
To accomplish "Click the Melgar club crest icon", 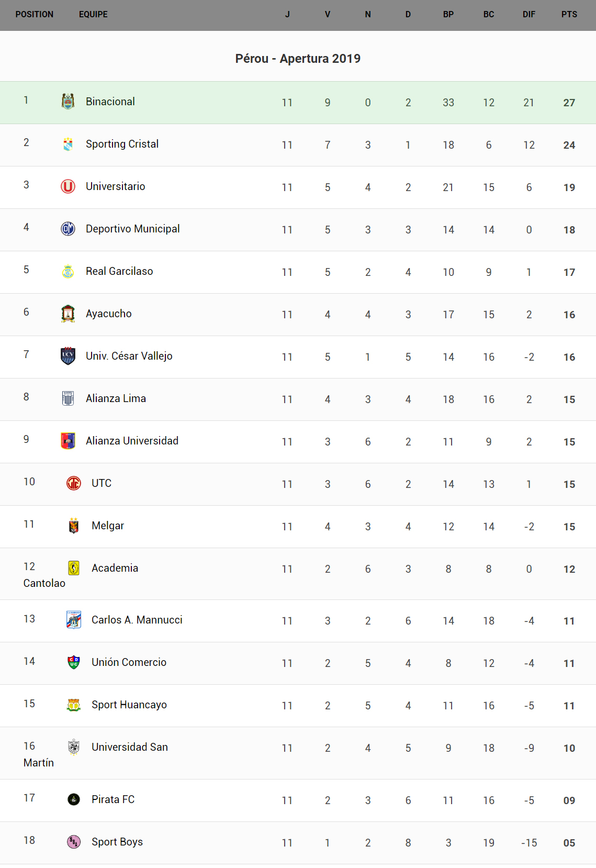I will tap(74, 526).
